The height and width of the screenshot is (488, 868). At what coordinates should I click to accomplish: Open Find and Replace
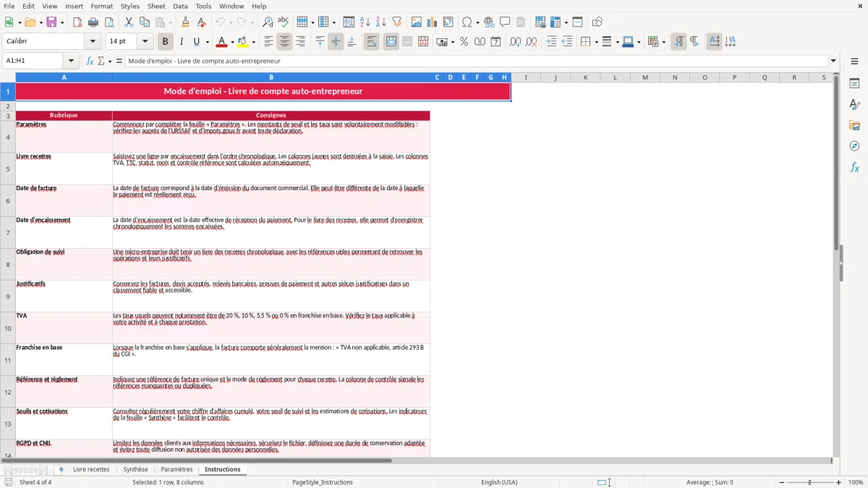pyautogui.click(x=268, y=22)
